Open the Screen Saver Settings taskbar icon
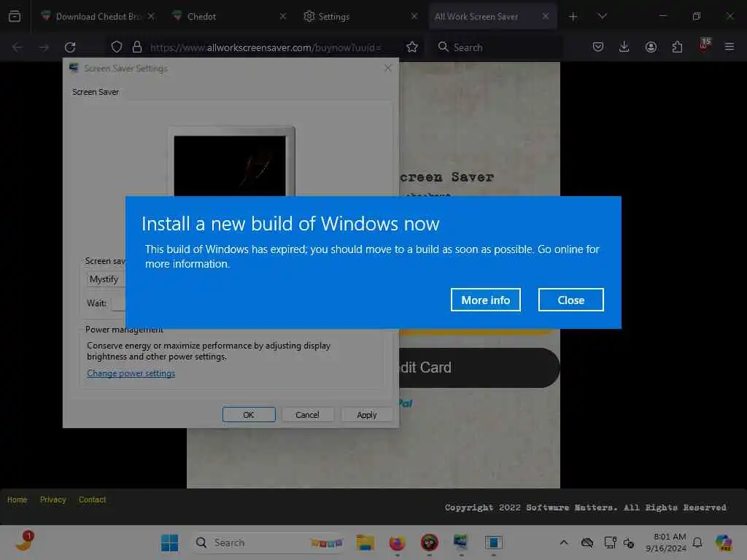The height and width of the screenshot is (560, 747). click(461, 542)
